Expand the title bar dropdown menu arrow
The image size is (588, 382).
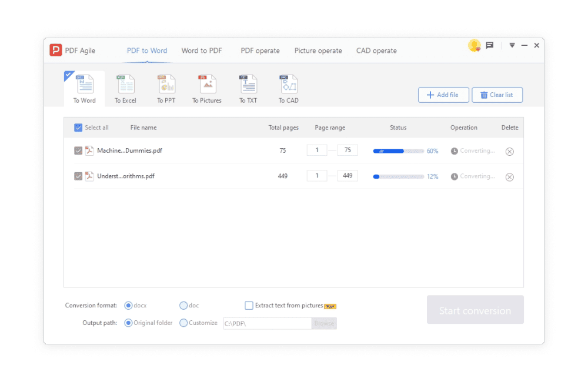click(512, 45)
